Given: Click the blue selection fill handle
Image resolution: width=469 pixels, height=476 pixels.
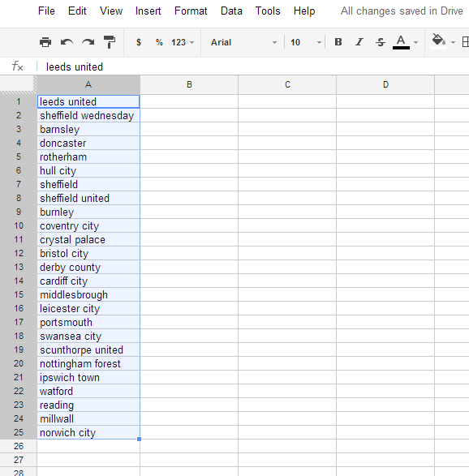Looking at the screenshot, I should pyautogui.click(x=139, y=439).
